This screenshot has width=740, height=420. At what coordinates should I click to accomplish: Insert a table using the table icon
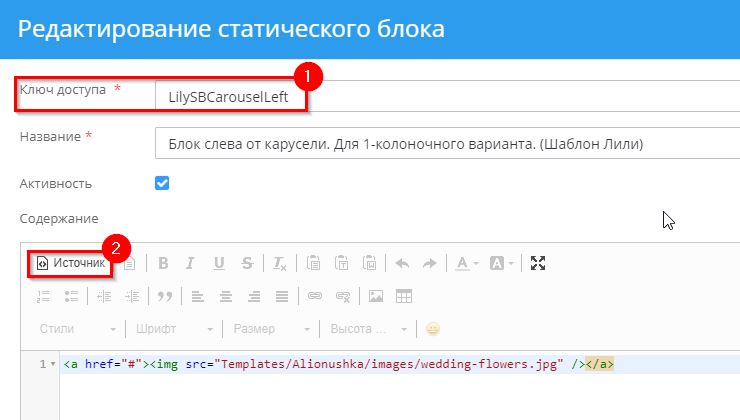pyautogui.click(x=404, y=296)
